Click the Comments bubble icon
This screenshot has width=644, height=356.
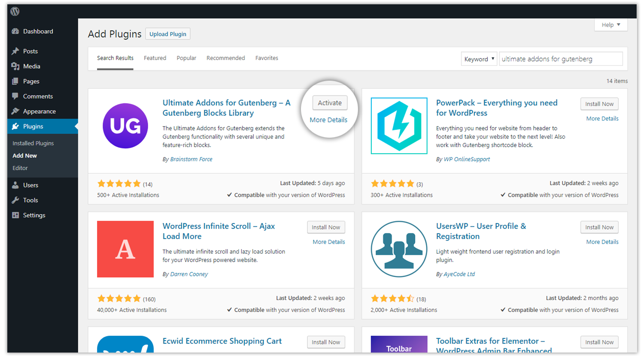point(15,96)
